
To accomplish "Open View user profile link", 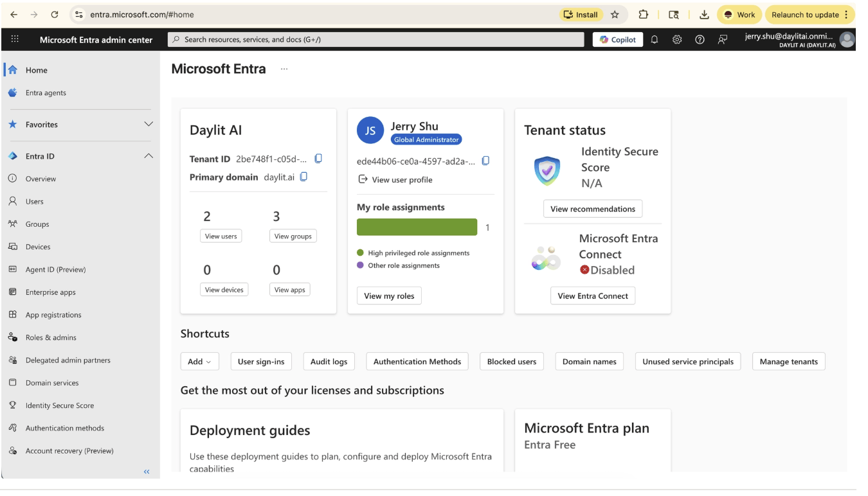I will pyautogui.click(x=395, y=179).
